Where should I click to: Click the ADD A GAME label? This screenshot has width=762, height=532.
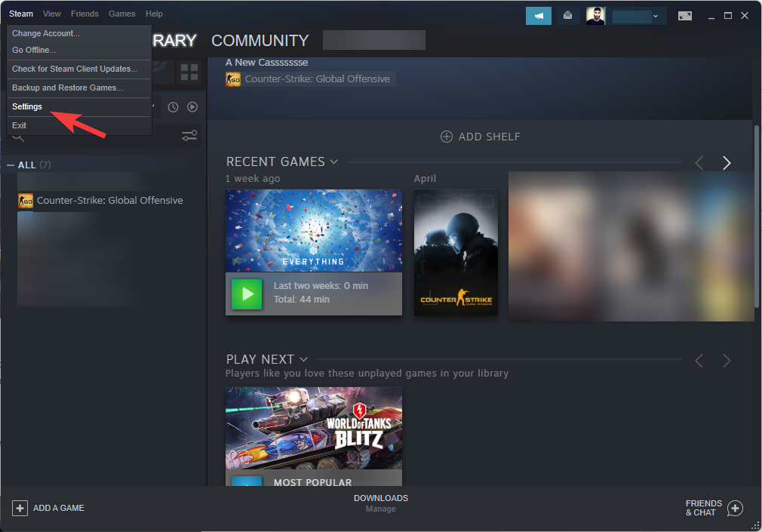pos(59,508)
